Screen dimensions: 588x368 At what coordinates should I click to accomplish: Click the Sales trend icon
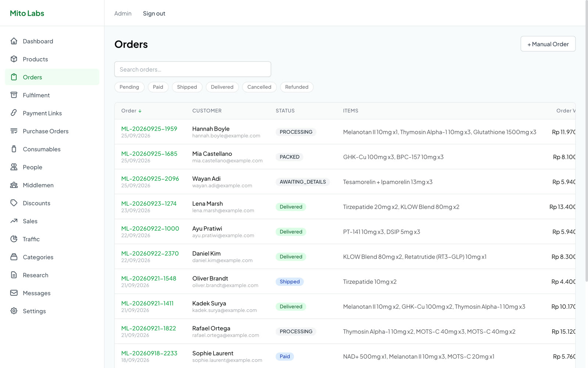point(14,221)
